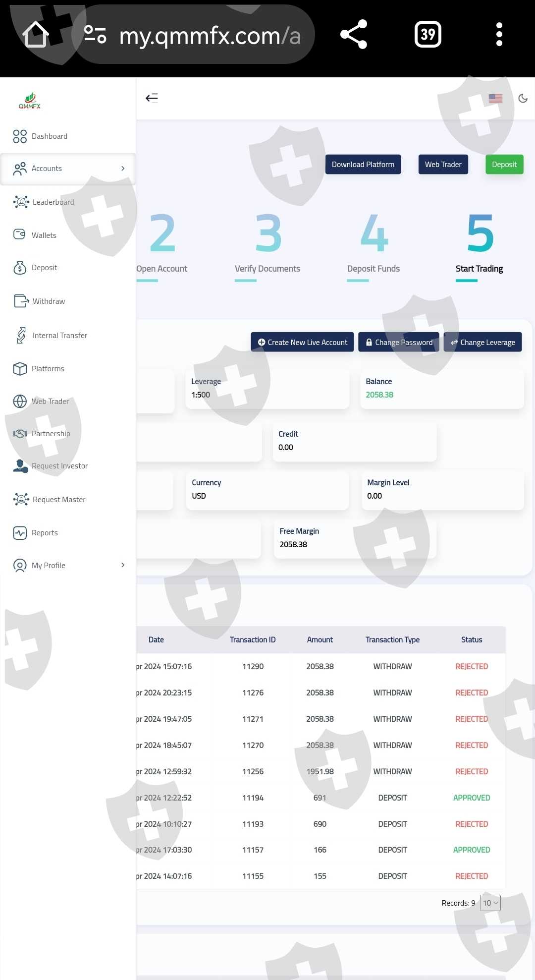This screenshot has height=980, width=535.
Task: Sort by the Status column header
Action: click(x=472, y=639)
